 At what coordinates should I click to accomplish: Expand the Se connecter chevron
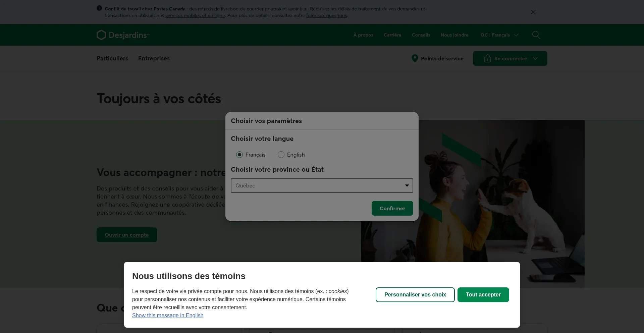[535, 58]
